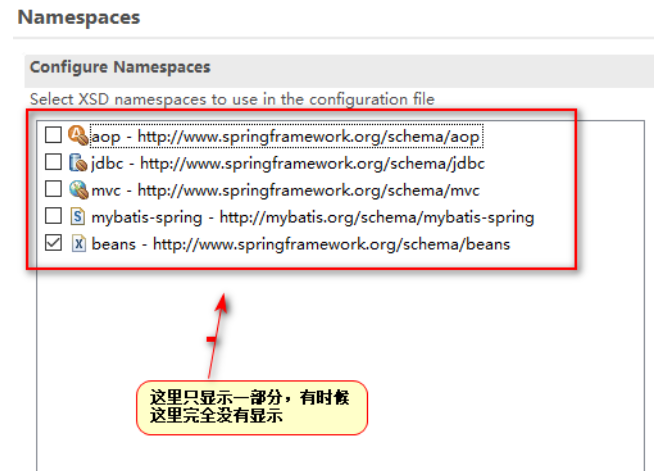
Task: Click the aop namespace icon
Action: [78, 135]
